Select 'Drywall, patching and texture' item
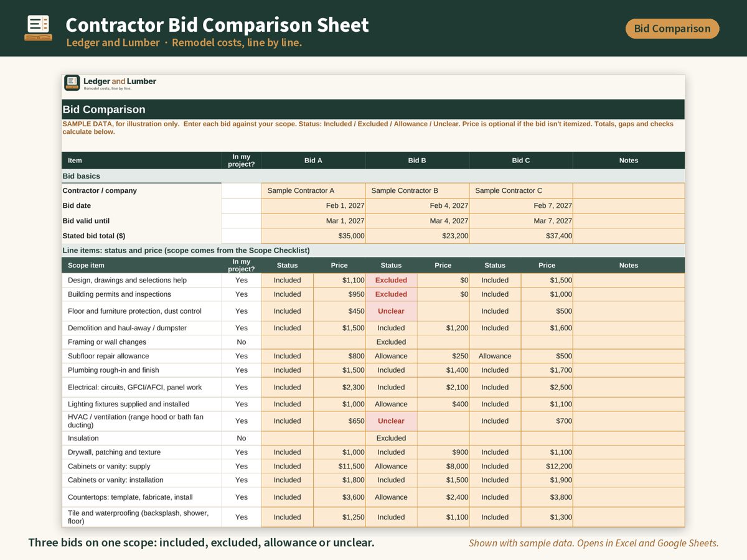The image size is (747, 560). tap(141, 452)
